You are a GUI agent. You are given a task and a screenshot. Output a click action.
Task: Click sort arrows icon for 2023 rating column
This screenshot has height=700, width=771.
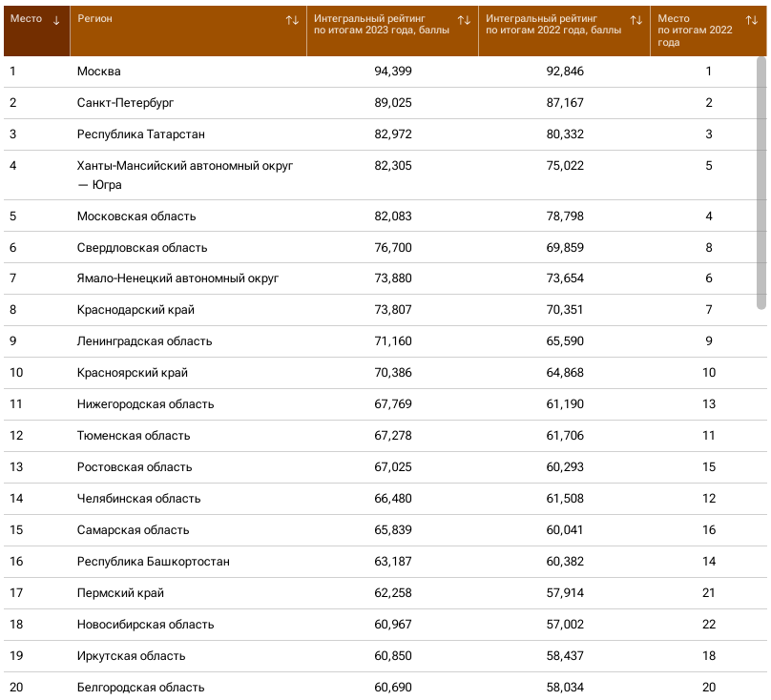point(464,20)
